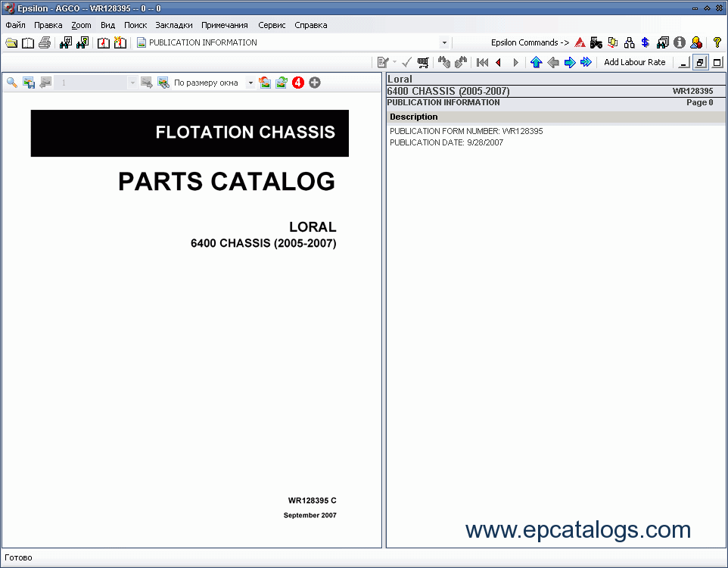Click the gray back arrow icon
728x568 pixels.
pyautogui.click(x=553, y=62)
